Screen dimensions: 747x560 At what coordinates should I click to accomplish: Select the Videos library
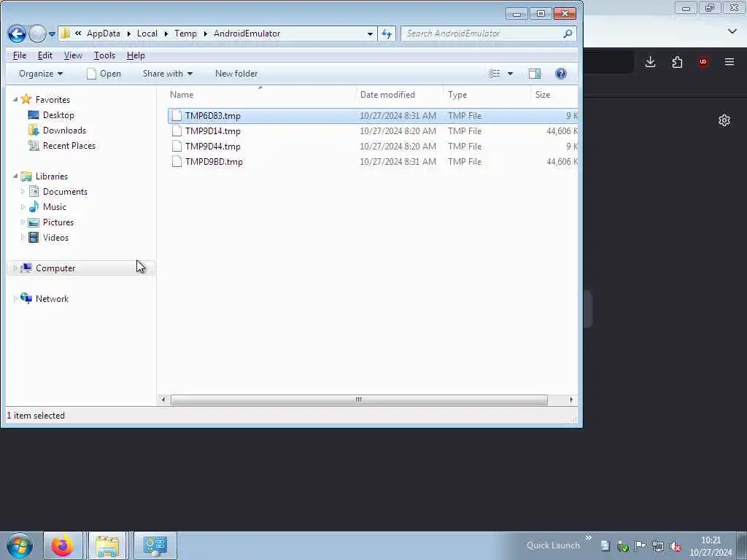(55, 237)
